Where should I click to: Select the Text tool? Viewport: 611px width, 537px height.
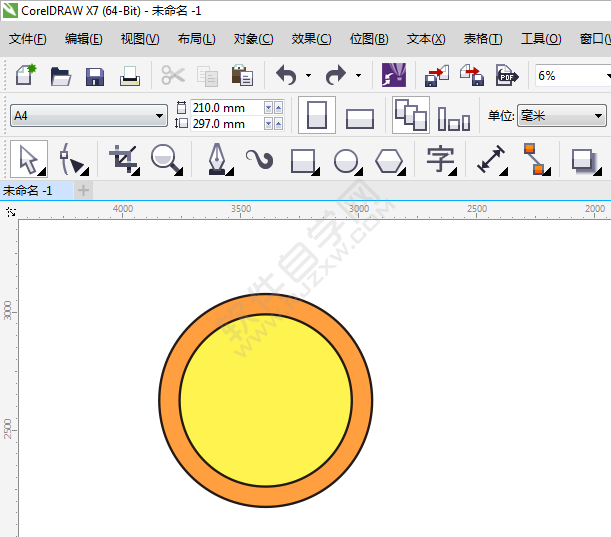point(439,159)
